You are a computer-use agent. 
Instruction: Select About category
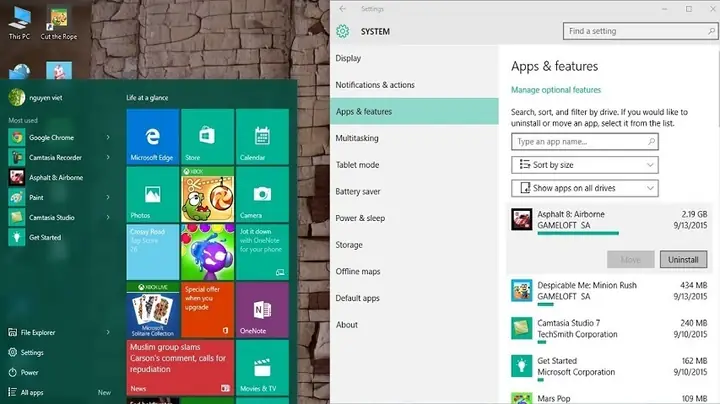pyautogui.click(x=414, y=325)
